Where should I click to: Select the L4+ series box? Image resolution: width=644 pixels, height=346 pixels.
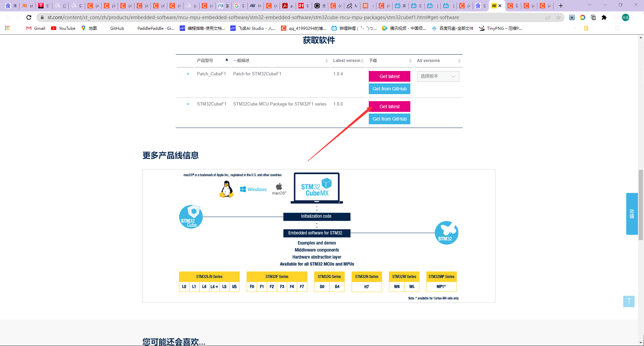point(214,287)
